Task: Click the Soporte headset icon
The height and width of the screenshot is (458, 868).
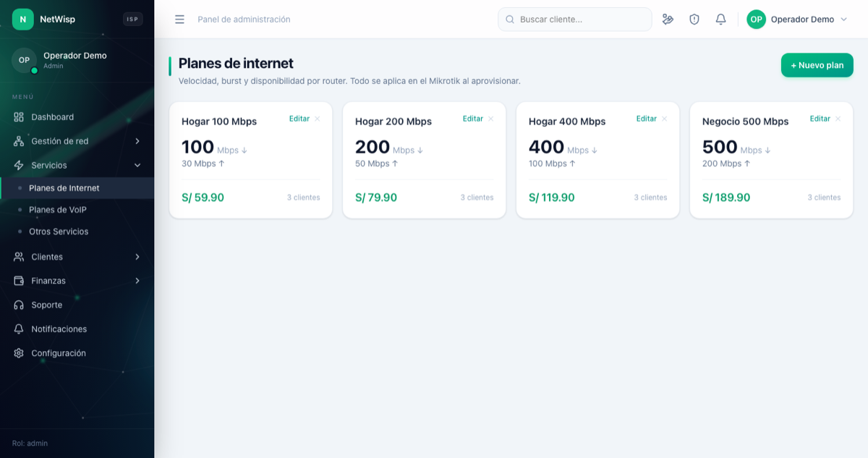Action: (x=19, y=305)
